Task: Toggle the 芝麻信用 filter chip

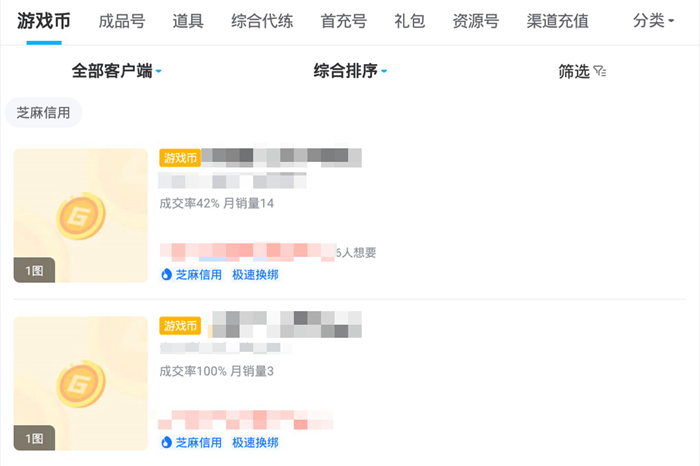Action: (43, 113)
